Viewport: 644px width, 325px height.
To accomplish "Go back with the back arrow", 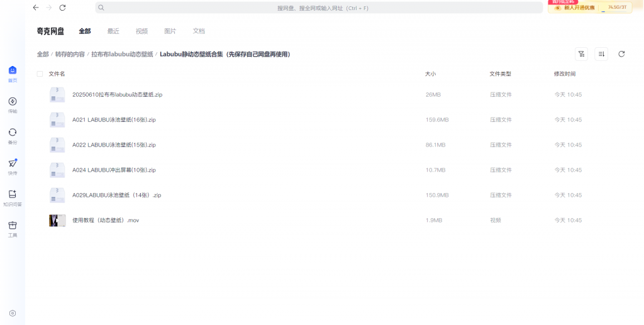I will click(36, 8).
